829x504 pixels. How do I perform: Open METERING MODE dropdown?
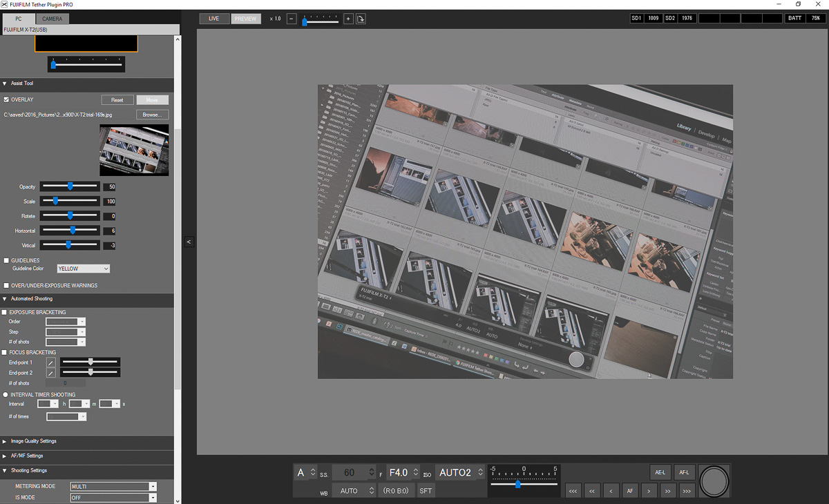pos(113,487)
